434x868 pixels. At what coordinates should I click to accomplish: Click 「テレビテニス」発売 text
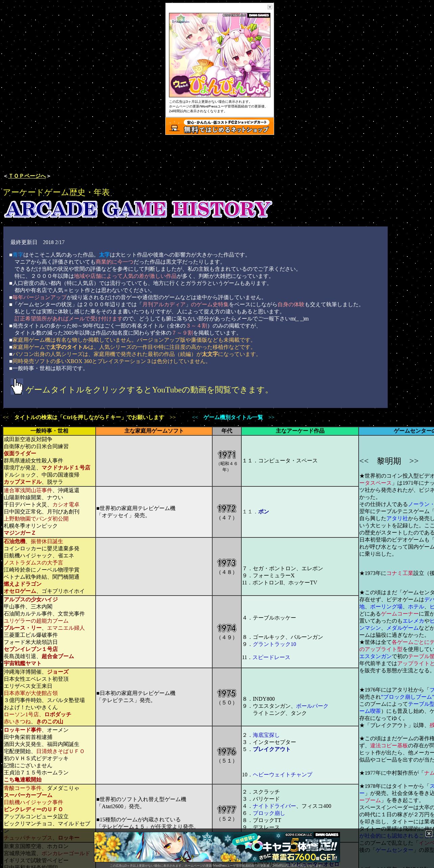[126, 700]
